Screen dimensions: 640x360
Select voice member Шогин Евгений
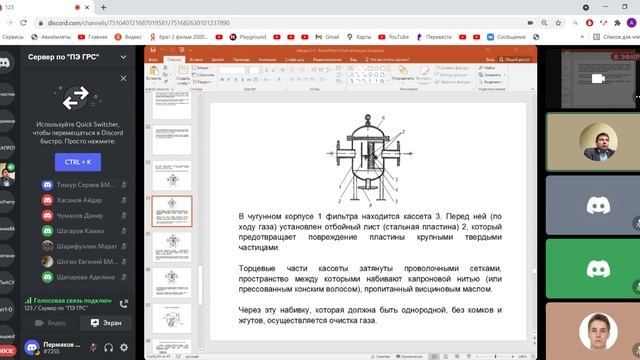84,262
